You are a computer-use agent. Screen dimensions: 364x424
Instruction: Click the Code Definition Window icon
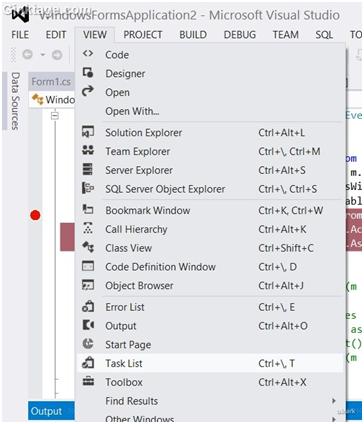[88, 266]
